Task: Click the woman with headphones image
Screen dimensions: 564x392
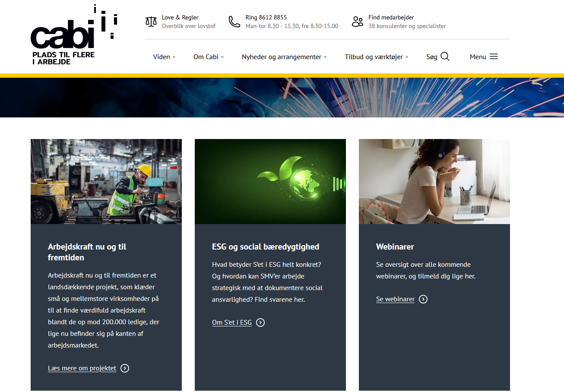Action: [x=434, y=181]
